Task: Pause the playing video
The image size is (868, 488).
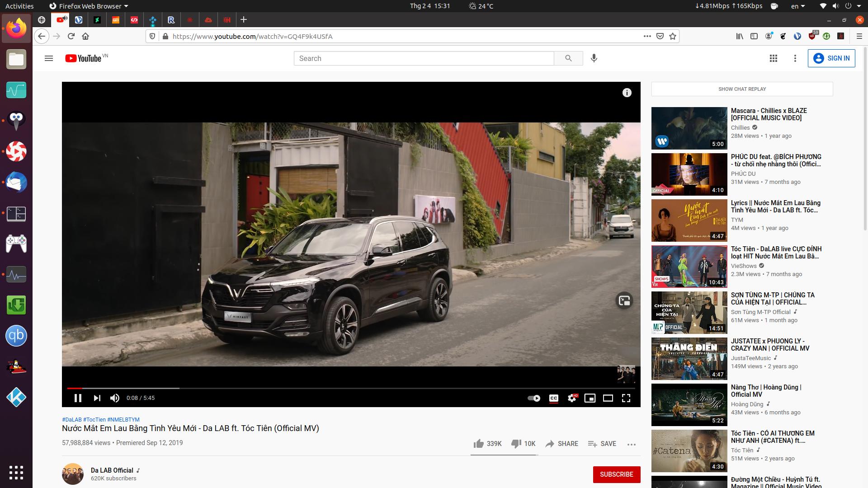Action: tap(78, 398)
